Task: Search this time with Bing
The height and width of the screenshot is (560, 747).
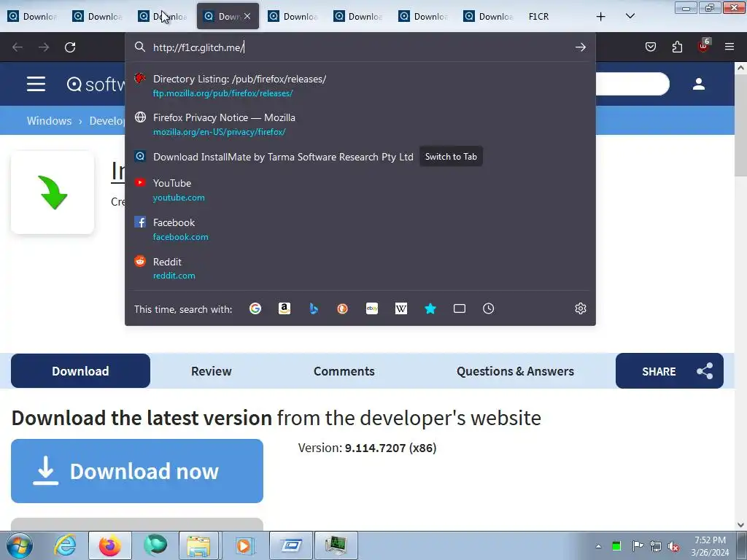Action: click(x=314, y=308)
